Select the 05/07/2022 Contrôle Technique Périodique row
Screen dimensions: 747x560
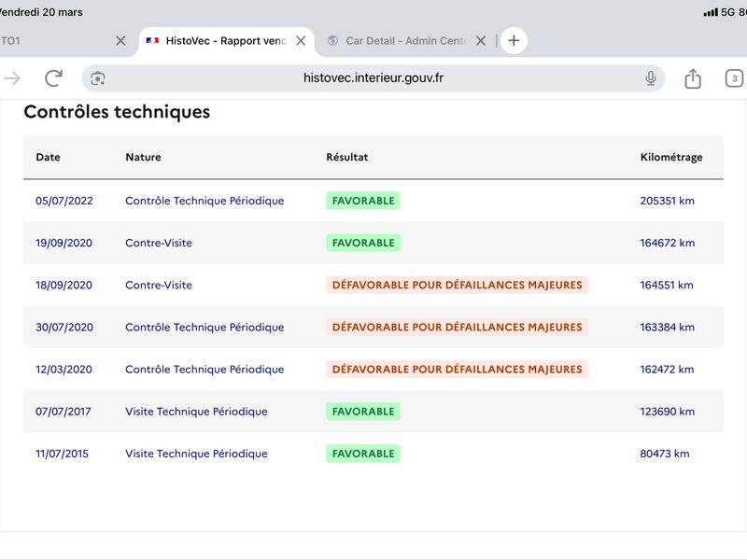pos(373,201)
